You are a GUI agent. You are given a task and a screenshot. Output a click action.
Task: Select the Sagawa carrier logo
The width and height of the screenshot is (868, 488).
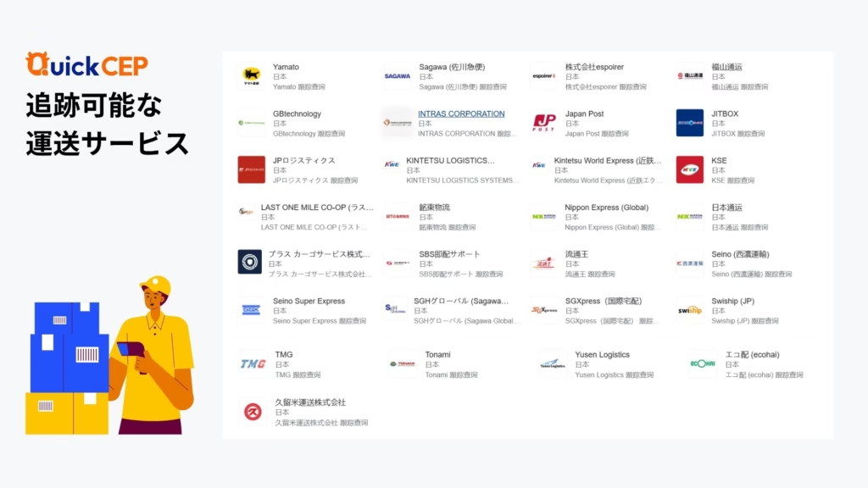(398, 75)
